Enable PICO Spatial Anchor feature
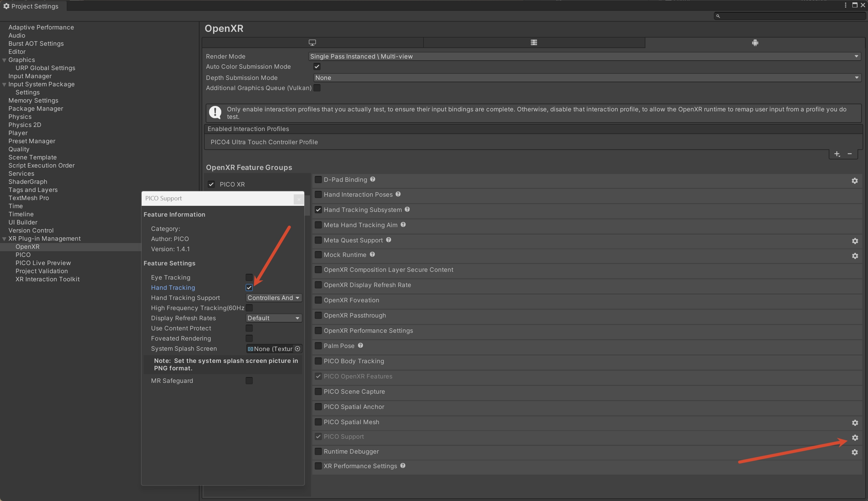The height and width of the screenshot is (501, 868). [x=318, y=406]
